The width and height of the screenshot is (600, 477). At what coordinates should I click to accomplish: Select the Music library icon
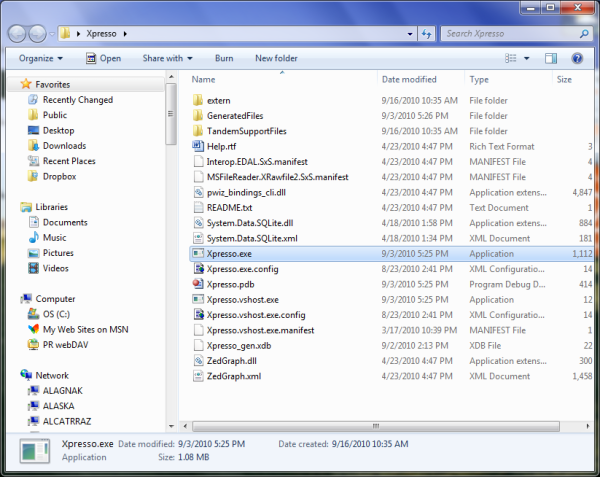coord(32,238)
